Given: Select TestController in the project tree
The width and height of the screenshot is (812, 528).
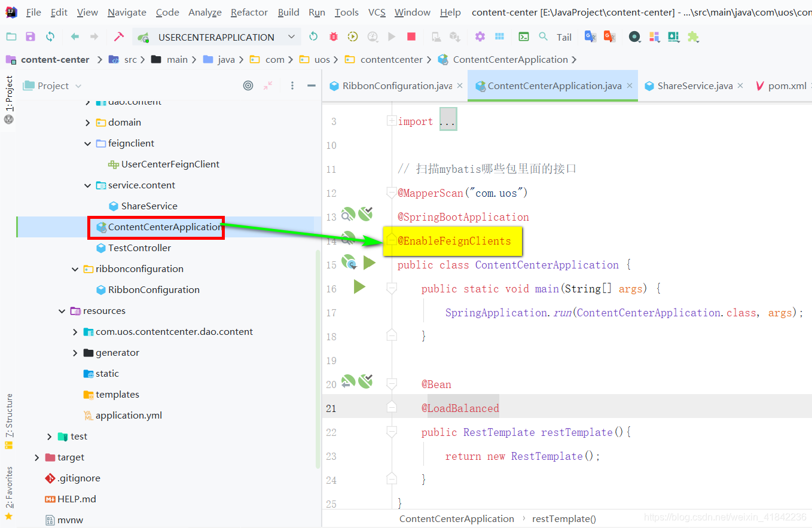Looking at the screenshot, I should [139, 248].
